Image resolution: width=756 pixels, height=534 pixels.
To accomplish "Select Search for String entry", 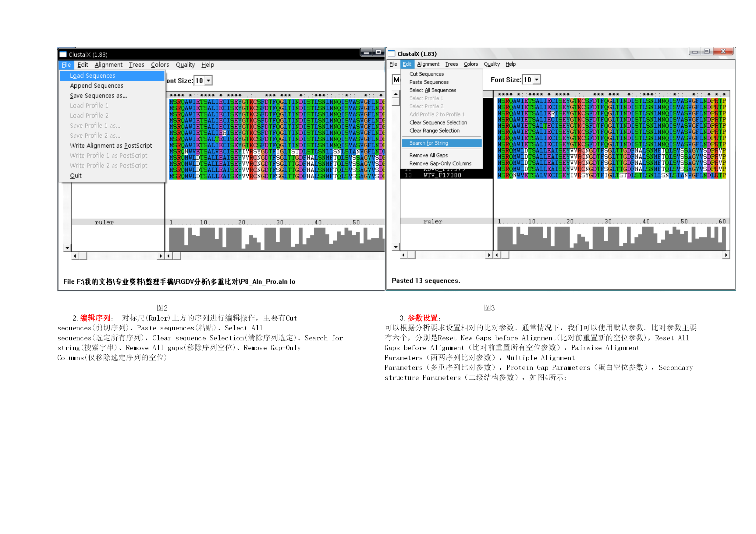I will [x=442, y=143].
